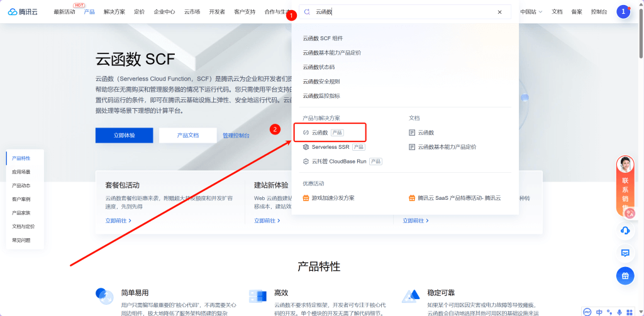Click the search icon in the search box
The image size is (644, 316).
[306, 12]
